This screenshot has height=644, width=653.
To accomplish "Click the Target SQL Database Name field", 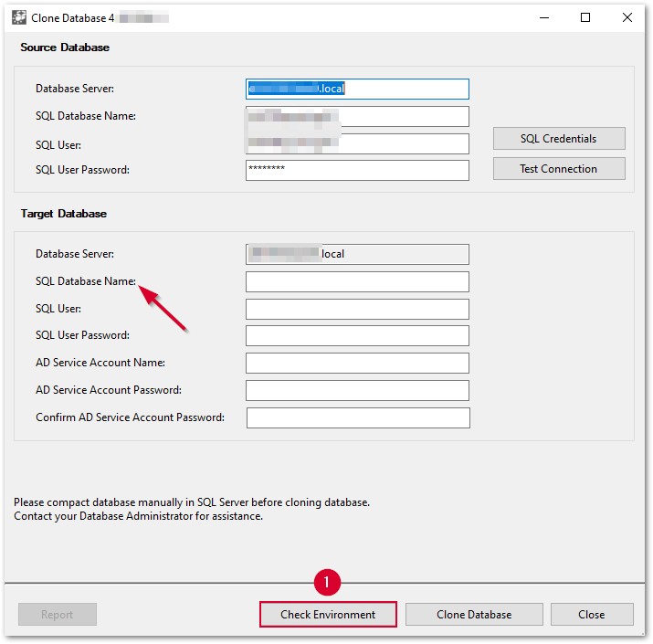I will pyautogui.click(x=357, y=282).
